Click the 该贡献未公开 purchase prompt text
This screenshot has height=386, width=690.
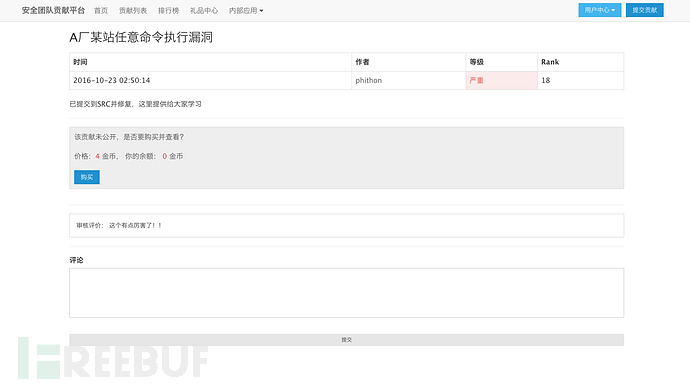[x=129, y=137]
